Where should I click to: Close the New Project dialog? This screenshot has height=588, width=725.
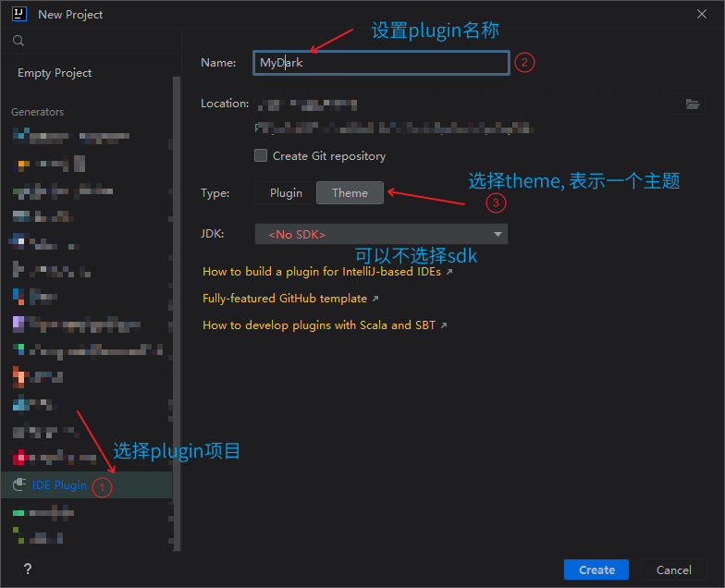701,15
